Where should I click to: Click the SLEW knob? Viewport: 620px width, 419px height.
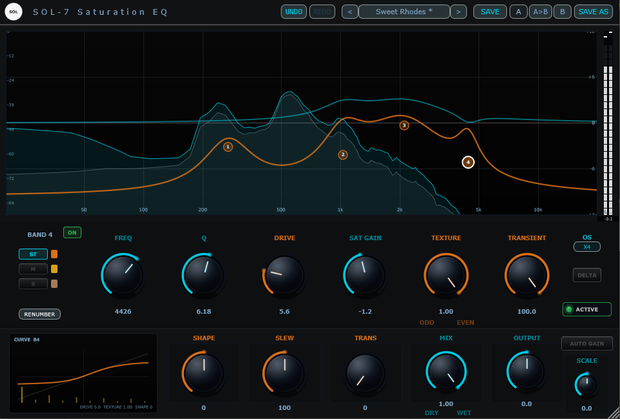284,373
